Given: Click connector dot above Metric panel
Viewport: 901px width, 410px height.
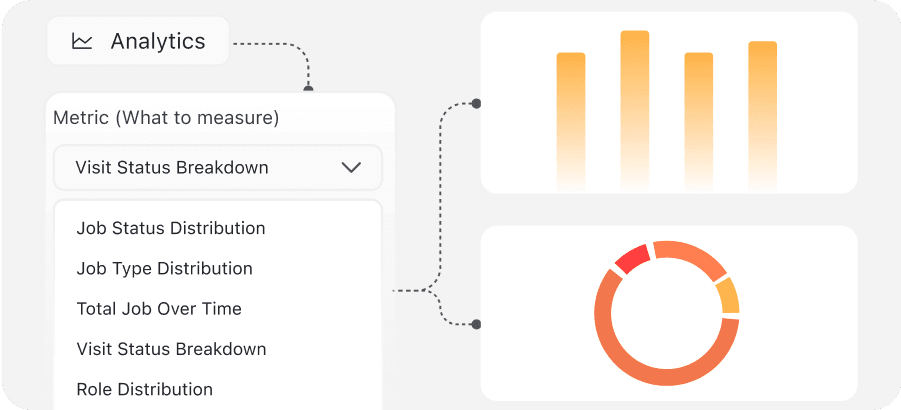Looking at the screenshot, I should (308, 89).
